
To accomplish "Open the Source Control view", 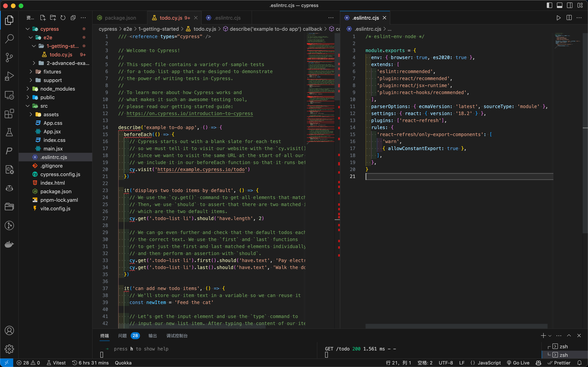I will [9, 57].
